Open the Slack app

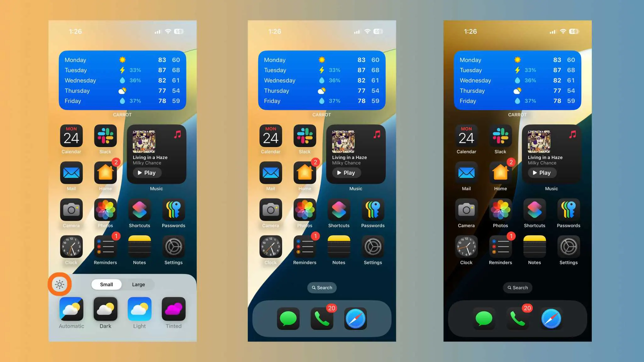pyautogui.click(x=105, y=136)
